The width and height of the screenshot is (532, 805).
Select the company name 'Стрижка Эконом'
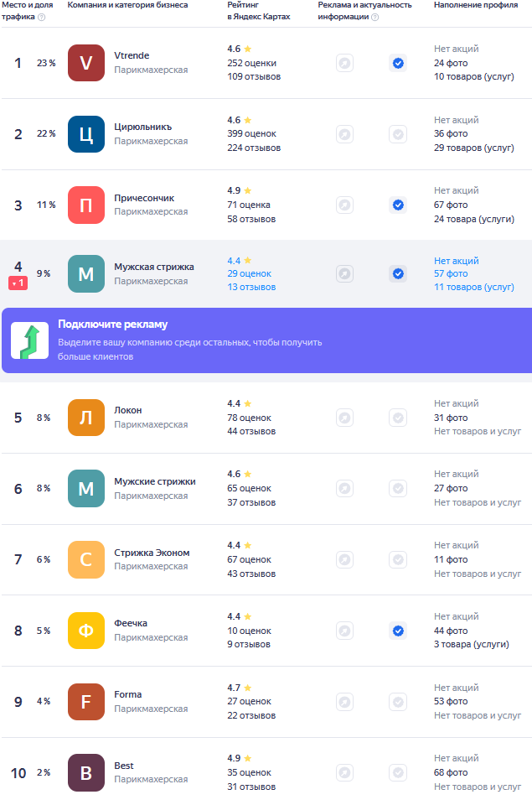(152, 553)
